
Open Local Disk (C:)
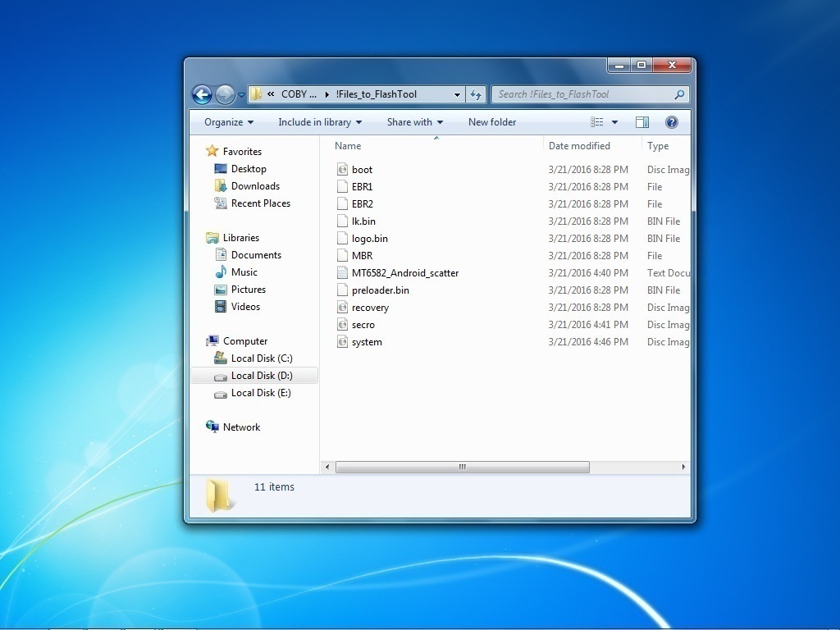click(x=253, y=358)
